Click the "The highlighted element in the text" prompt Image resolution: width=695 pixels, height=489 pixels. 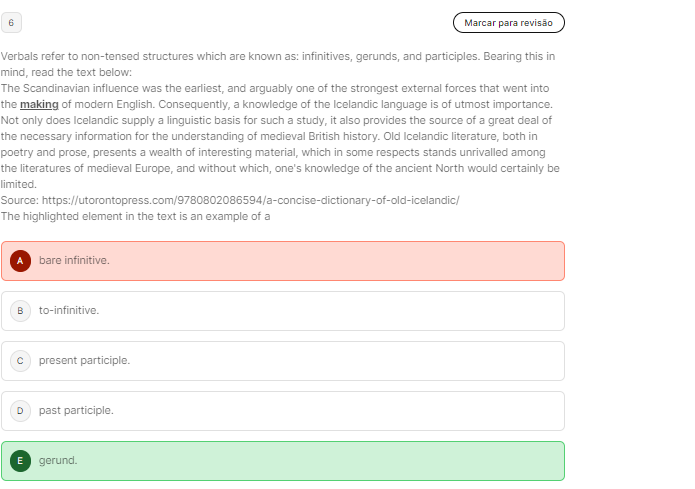[136, 216]
